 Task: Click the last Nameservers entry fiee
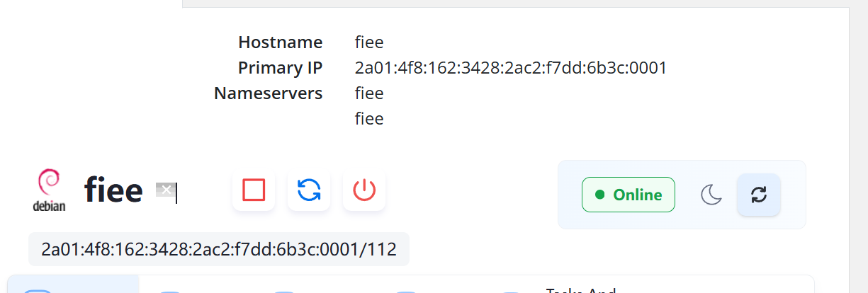click(369, 119)
